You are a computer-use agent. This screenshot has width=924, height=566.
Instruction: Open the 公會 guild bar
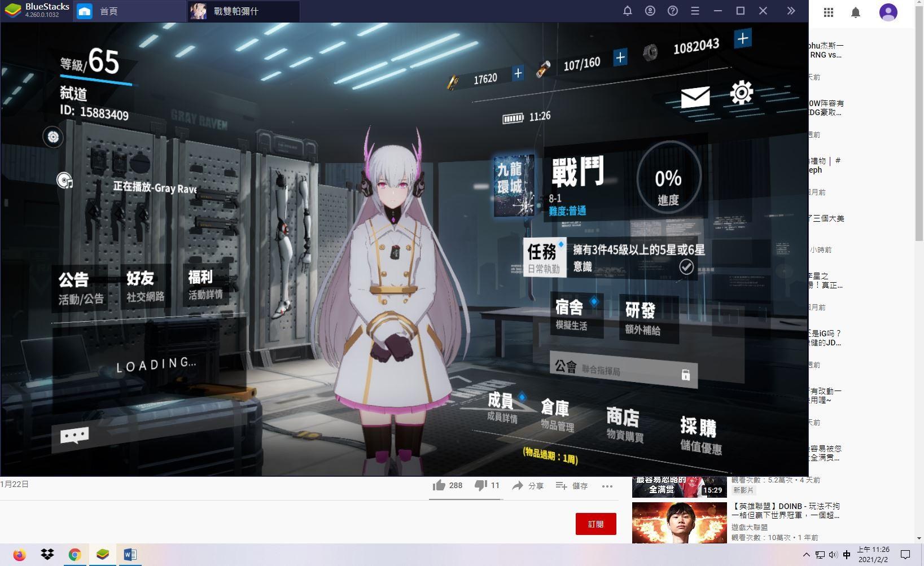tap(624, 370)
